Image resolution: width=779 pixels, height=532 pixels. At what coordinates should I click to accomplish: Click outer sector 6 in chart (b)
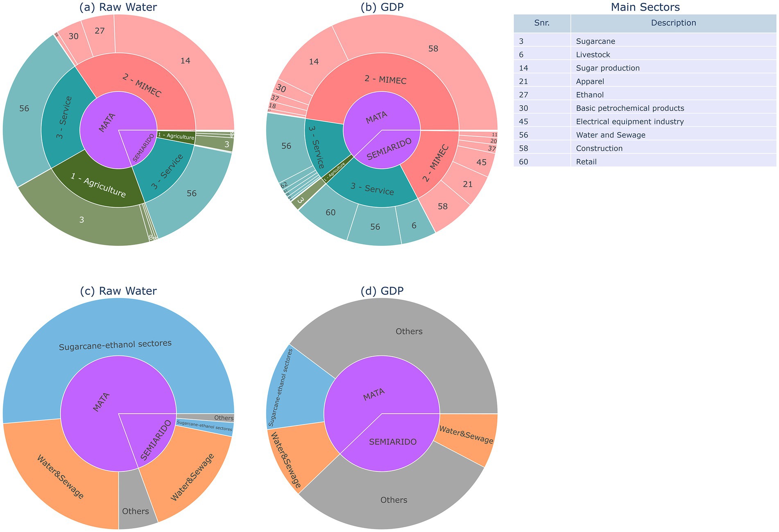pyautogui.click(x=414, y=225)
